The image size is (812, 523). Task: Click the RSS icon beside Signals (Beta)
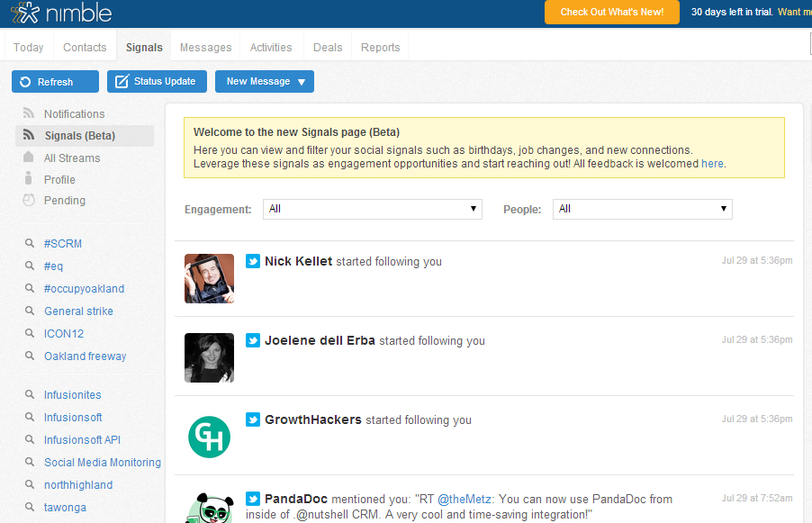(29, 135)
